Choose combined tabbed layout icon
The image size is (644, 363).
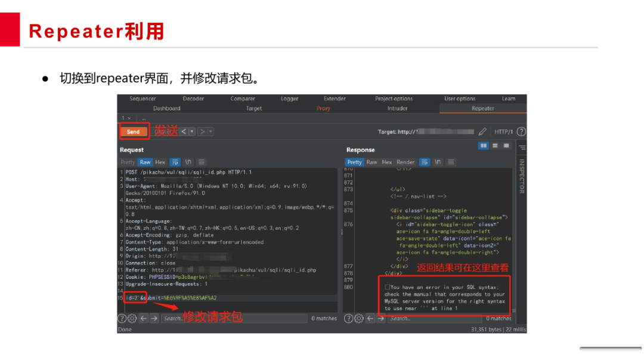point(506,146)
